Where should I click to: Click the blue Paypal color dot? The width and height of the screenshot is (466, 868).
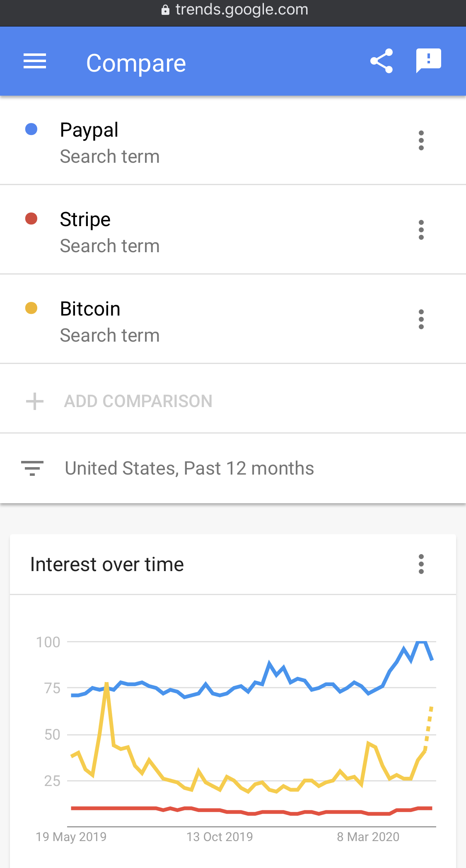click(x=31, y=129)
